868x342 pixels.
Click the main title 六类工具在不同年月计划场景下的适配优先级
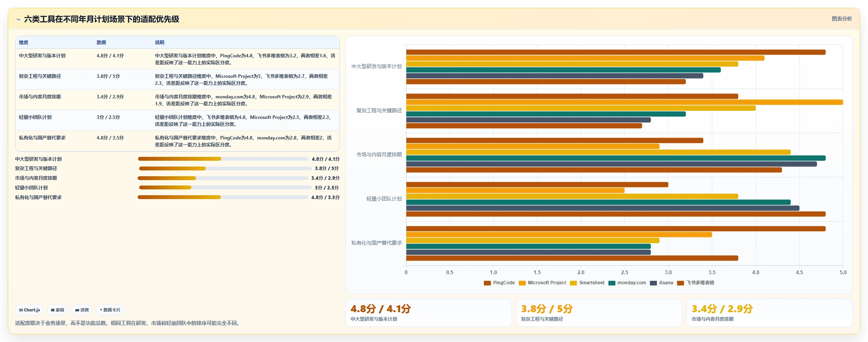[102, 19]
